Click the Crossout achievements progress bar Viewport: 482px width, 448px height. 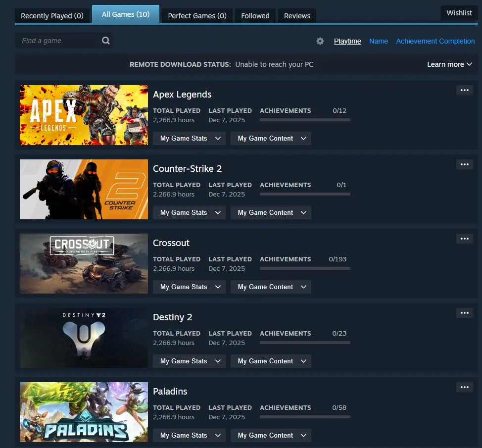click(x=305, y=268)
